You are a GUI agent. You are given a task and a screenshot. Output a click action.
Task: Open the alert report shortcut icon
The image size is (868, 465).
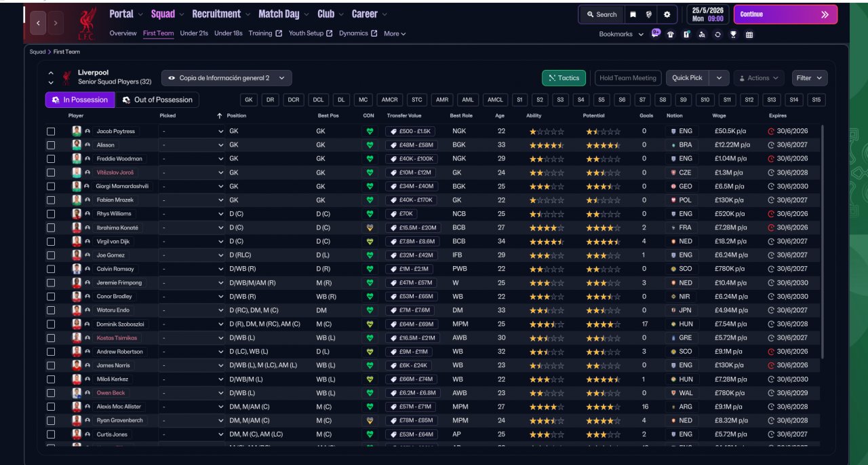[686, 35]
